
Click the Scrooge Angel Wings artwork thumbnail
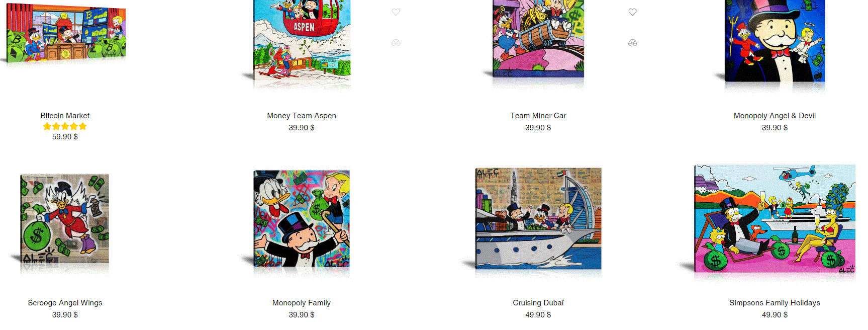(65, 219)
